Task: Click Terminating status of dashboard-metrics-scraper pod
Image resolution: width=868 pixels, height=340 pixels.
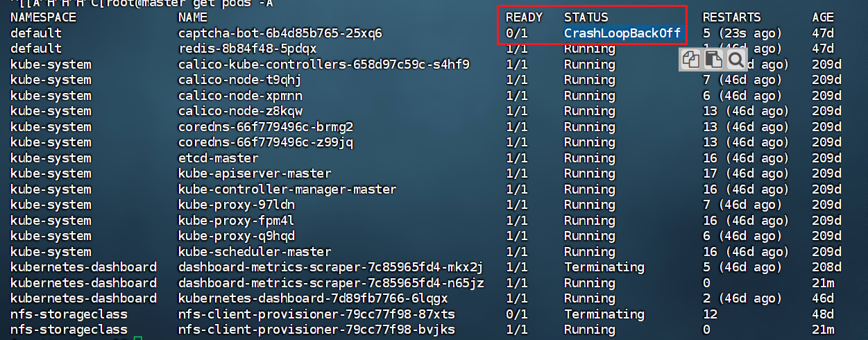Action: (x=604, y=267)
